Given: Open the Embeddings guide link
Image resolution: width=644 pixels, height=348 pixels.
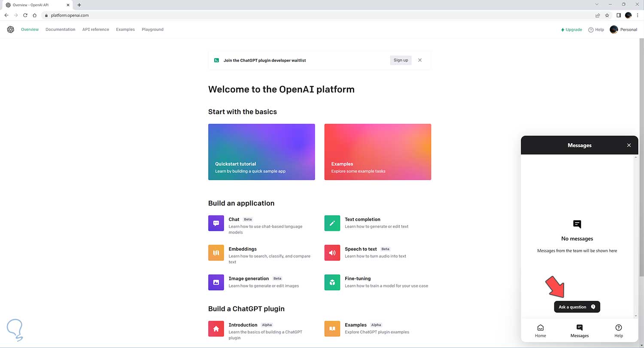Looking at the screenshot, I should (x=262, y=255).
